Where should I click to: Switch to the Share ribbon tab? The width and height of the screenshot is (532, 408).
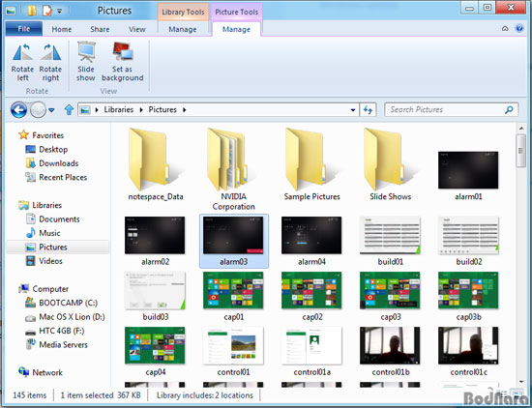click(x=100, y=30)
